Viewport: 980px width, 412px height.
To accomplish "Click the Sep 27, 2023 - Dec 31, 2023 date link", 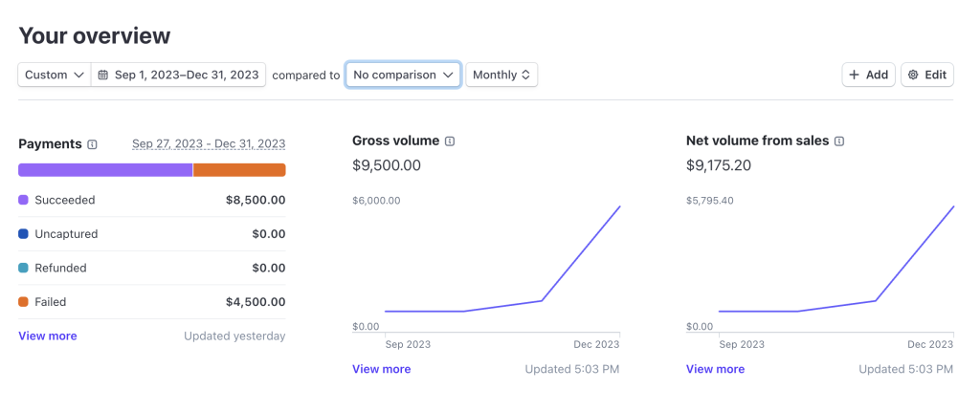I will click(x=209, y=144).
